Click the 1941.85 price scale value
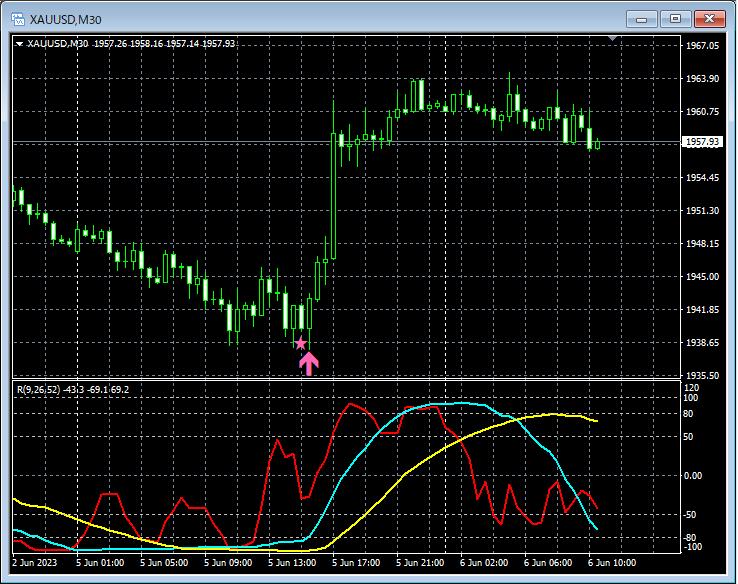 click(x=702, y=310)
